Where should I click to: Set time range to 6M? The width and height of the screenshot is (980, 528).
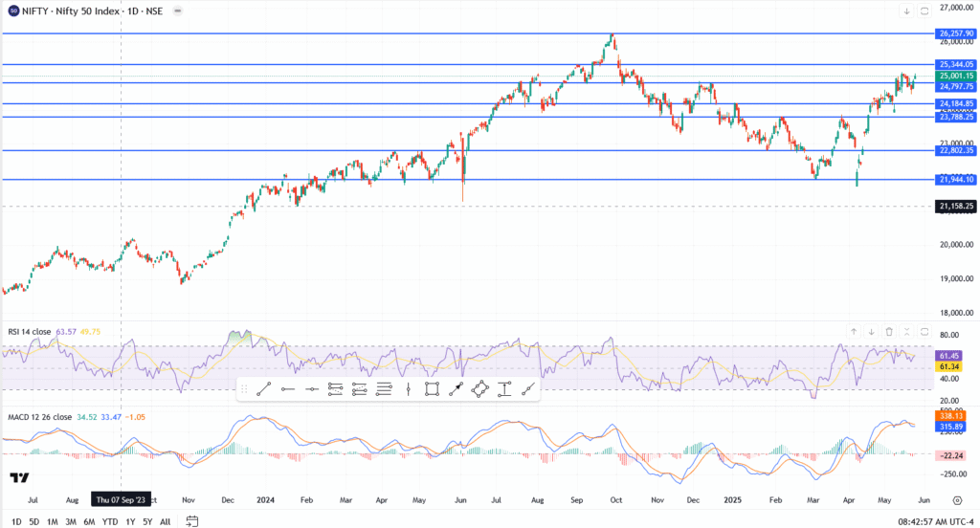tap(89, 521)
